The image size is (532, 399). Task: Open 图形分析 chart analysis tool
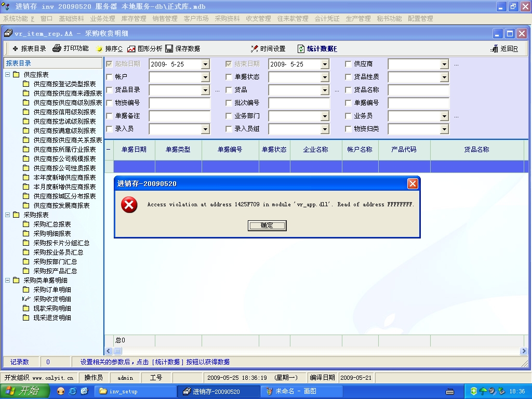tap(131, 49)
